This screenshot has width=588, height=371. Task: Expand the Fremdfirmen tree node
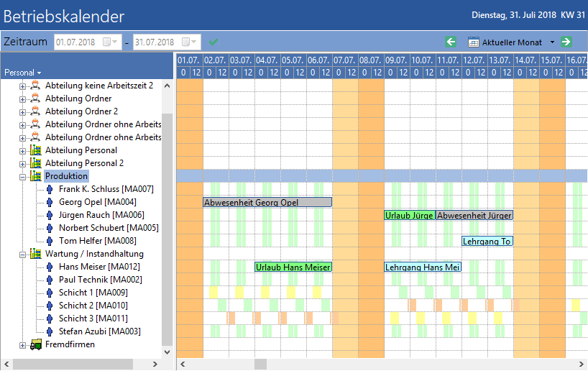[x=22, y=345]
